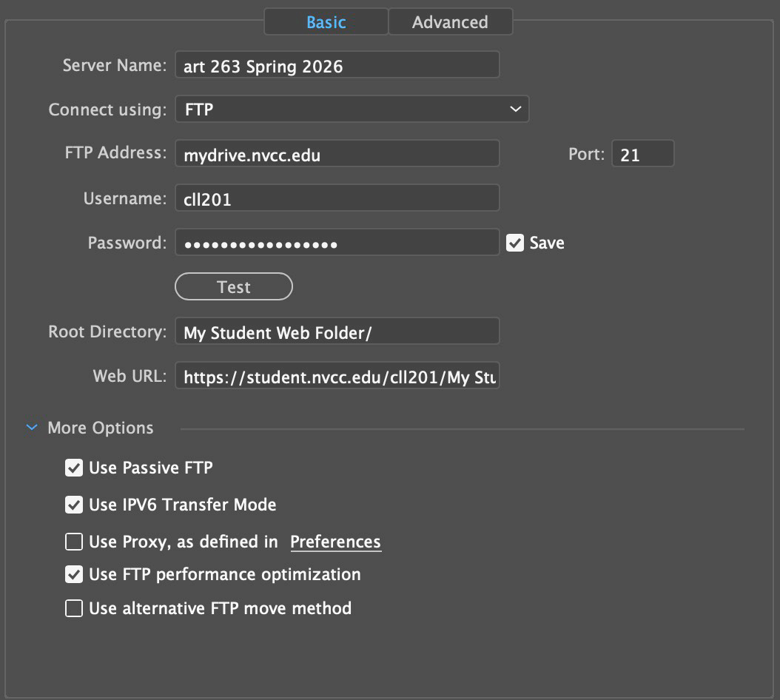Click the Password field
The image size is (780, 700).
(x=337, y=243)
